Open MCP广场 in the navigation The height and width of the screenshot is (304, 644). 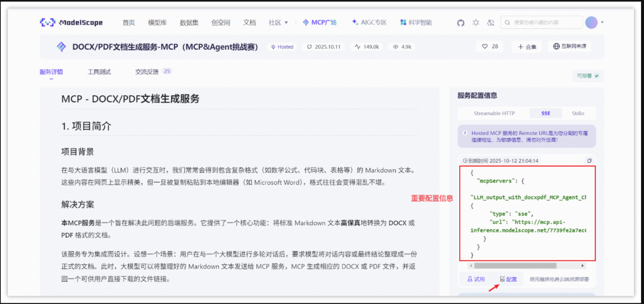click(x=319, y=23)
